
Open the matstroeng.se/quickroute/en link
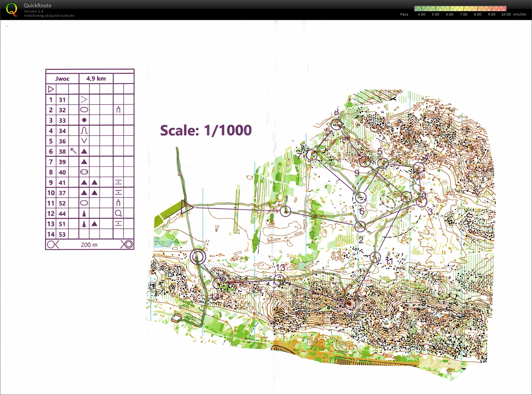click(49, 16)
